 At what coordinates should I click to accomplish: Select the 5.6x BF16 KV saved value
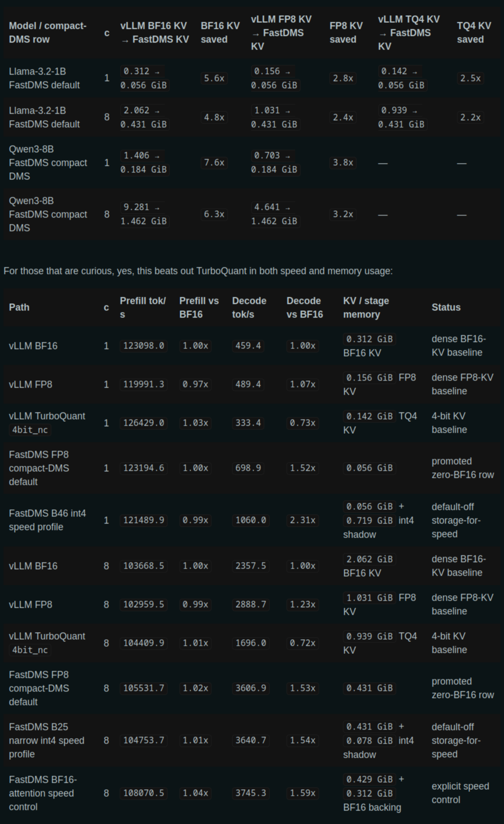(x=214, y=78)
